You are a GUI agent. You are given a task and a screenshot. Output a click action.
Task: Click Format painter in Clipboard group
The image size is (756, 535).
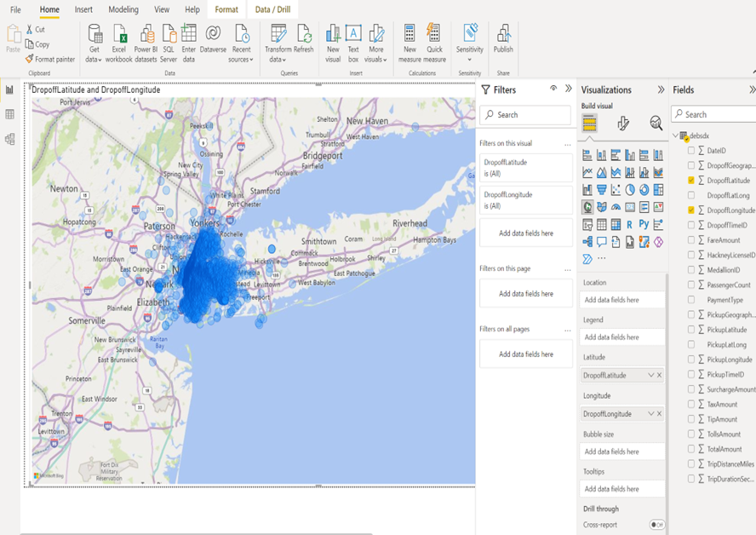50,60
